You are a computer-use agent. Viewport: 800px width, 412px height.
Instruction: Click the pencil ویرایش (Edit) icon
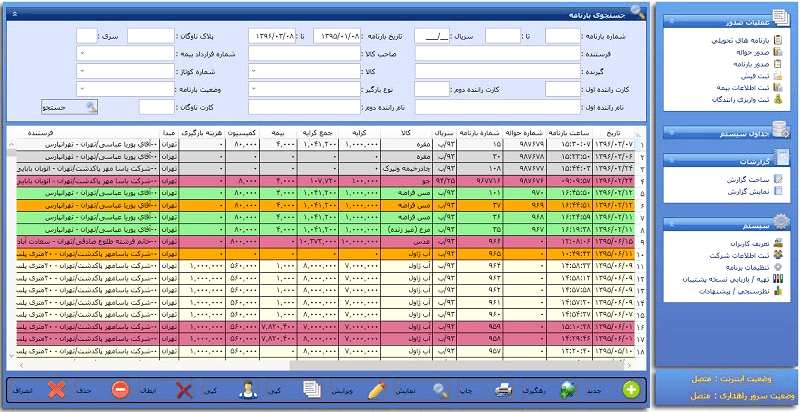point(377,390)
